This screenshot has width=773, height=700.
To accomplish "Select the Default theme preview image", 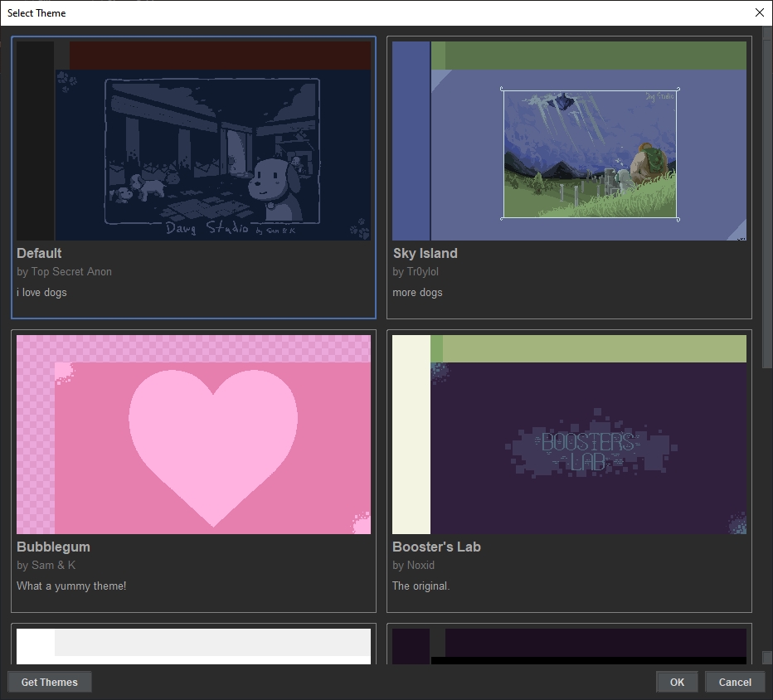I will 193,140.
